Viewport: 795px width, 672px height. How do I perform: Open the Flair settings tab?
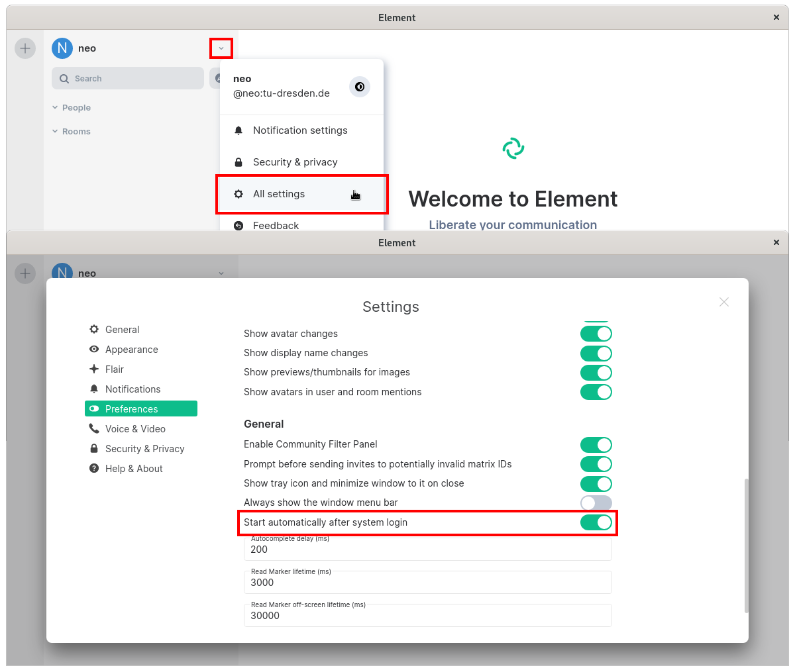click(x=141, y=369)
